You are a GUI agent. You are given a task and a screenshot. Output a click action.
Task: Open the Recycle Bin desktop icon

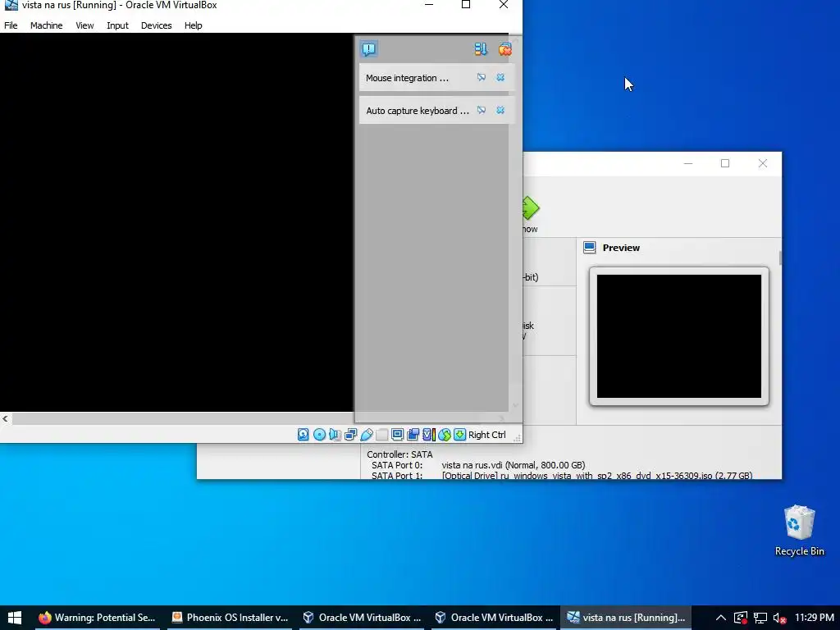tap(799, 531)
